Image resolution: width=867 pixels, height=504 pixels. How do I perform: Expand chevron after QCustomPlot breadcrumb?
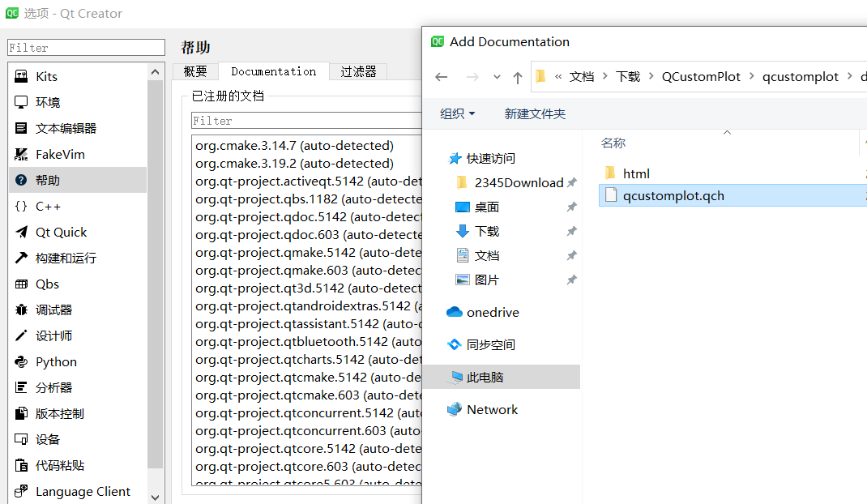pos(751,76)
